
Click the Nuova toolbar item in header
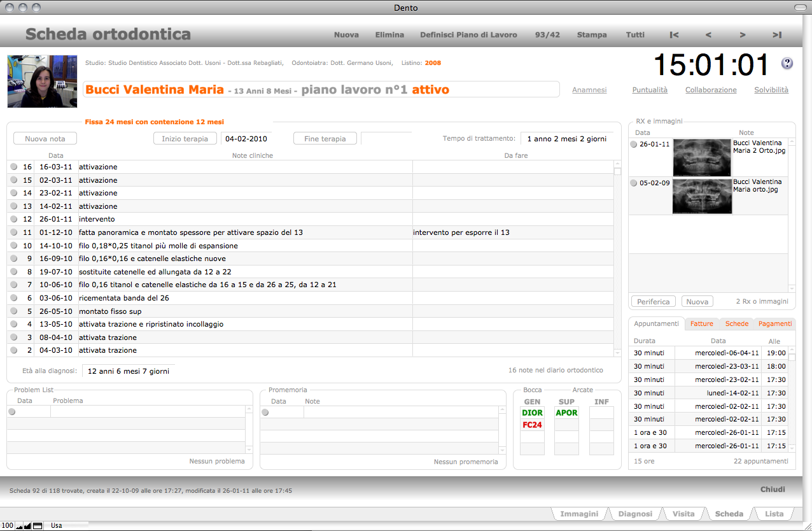(x=346, y=35)
